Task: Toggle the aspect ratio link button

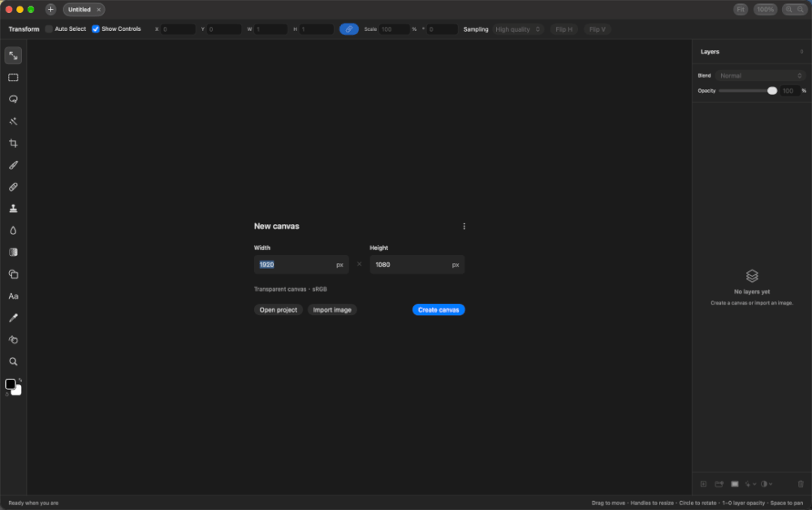Action: tap(349, 29)
